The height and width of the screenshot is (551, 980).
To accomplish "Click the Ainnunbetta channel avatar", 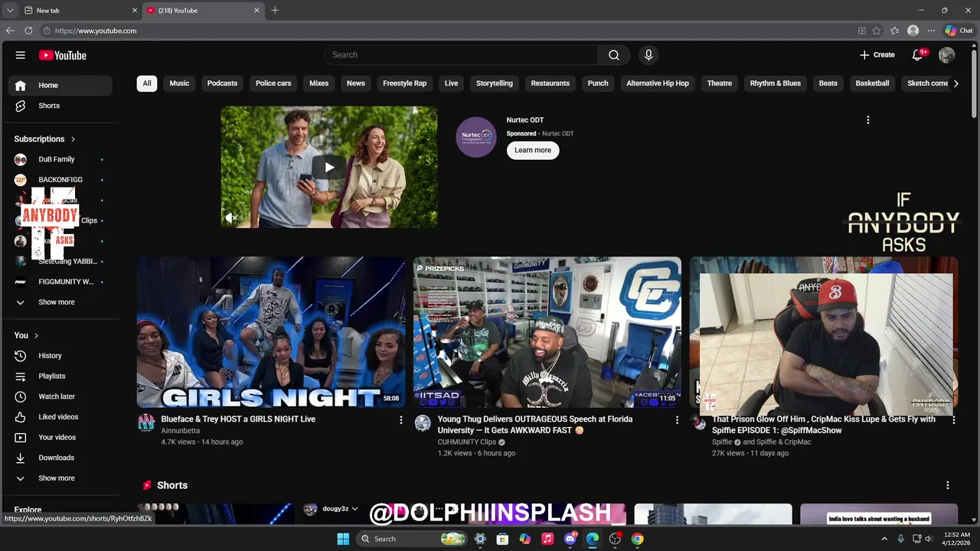I will 146,423.
